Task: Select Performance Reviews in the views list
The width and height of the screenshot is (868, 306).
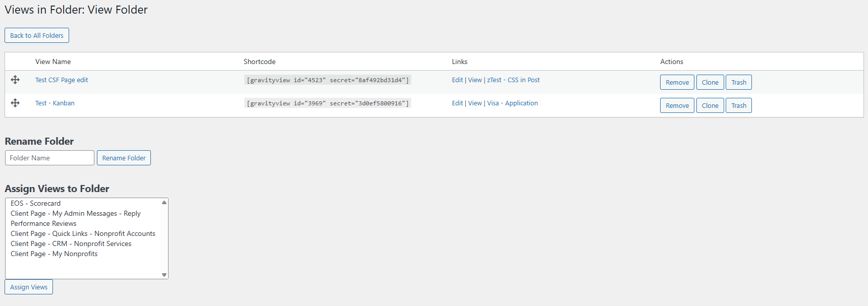Action: click(x=43, y=223)
